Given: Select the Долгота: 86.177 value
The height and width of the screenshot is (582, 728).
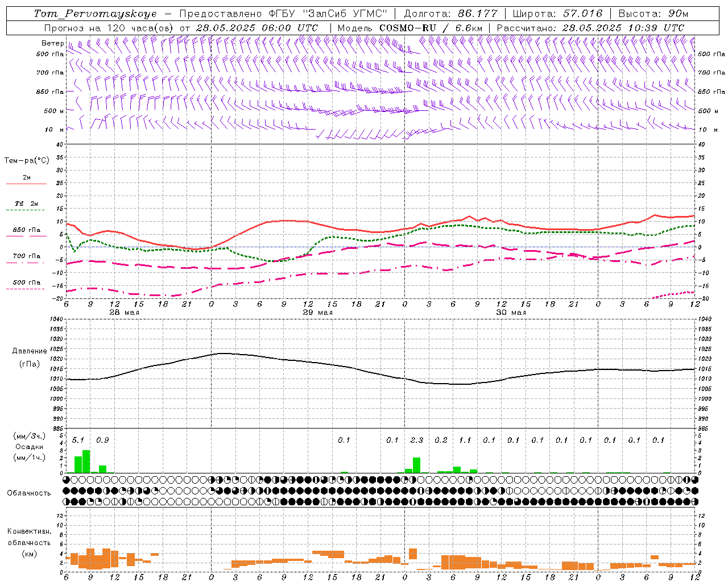Looking at the screenshot, I should point(450,14).
